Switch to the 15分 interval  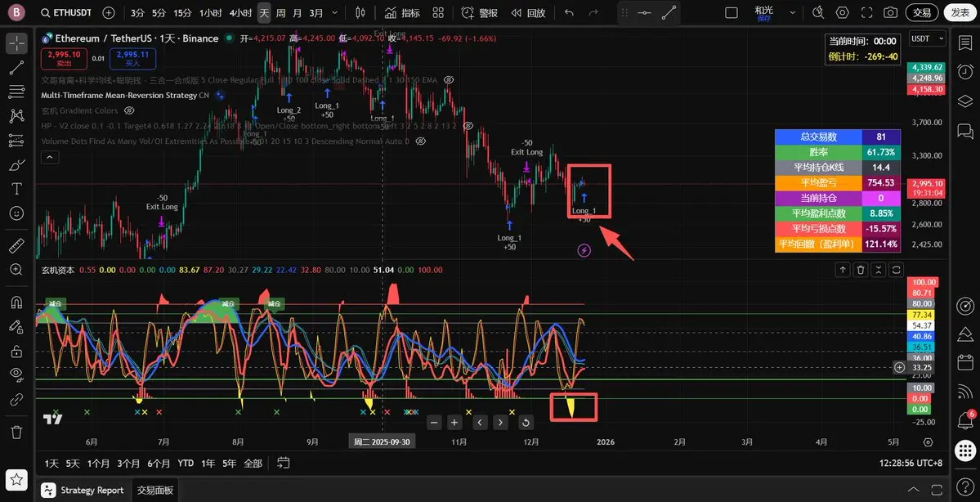pyautogui.click(x=182, y=12)
